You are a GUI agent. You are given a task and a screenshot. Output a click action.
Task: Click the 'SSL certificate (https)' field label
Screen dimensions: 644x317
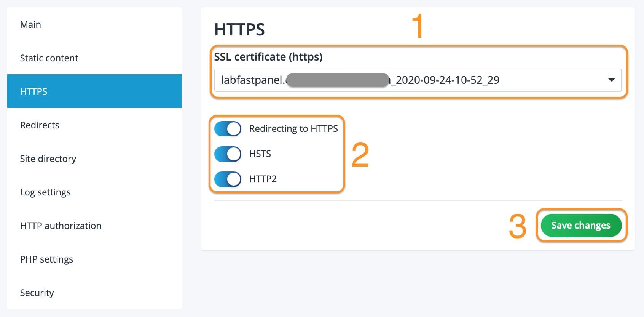point(268,57)
